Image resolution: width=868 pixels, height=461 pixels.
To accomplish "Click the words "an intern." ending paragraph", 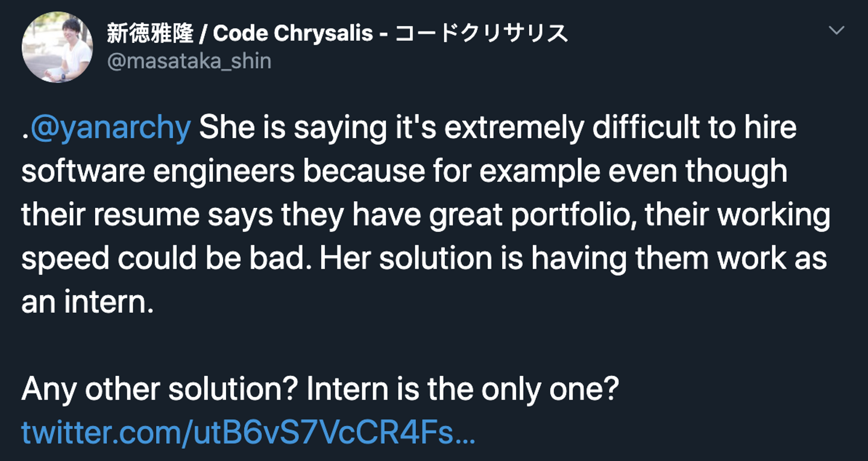I will pyautogui.click(x=87, y=303).
